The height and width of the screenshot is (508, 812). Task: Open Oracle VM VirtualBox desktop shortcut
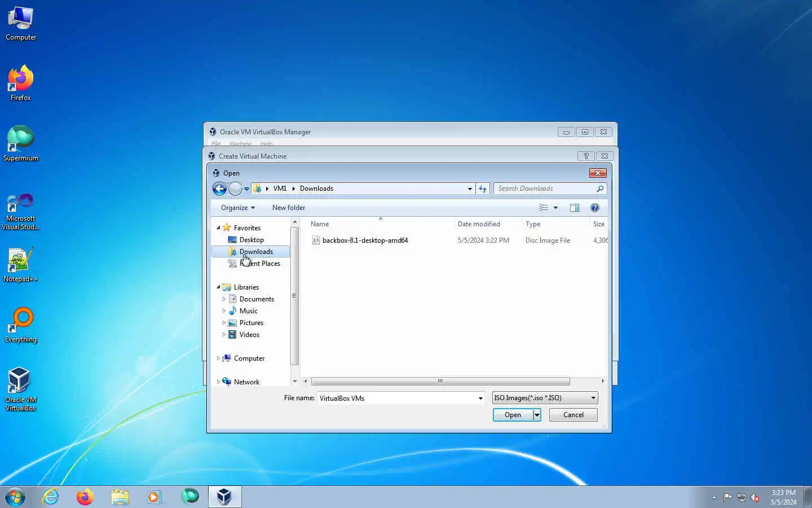(21, 389)
